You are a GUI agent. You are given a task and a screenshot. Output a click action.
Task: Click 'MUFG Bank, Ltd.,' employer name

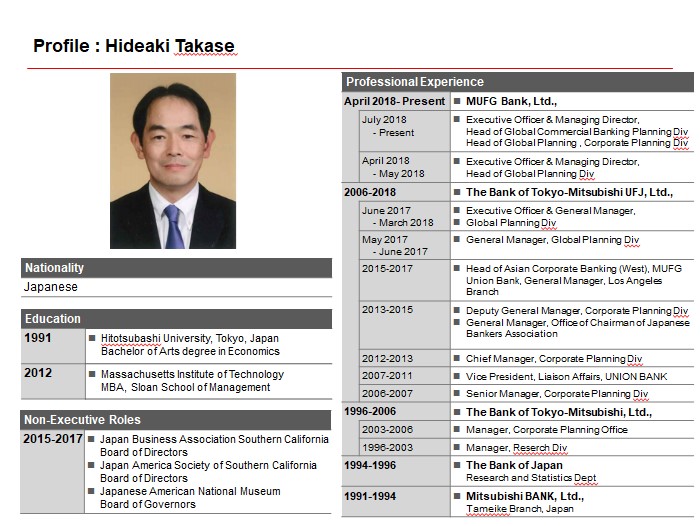[511, 101]
